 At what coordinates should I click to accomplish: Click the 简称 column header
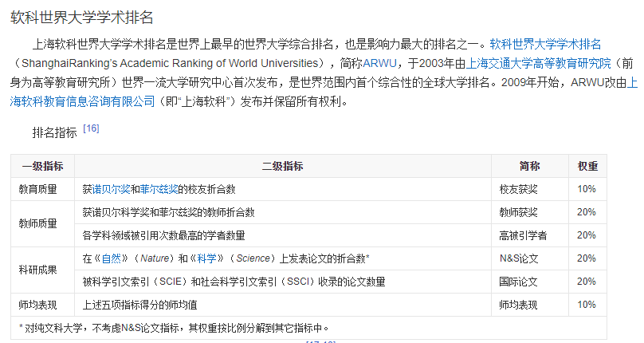click(530, 166)
